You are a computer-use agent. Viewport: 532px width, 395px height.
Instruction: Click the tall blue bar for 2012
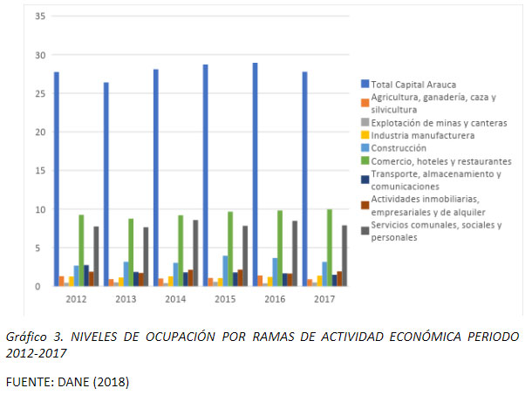(x=57, y=179)
